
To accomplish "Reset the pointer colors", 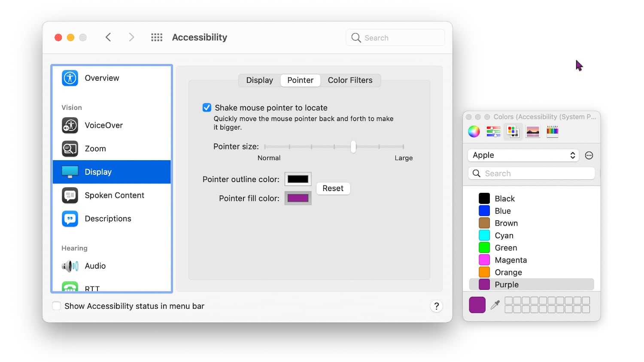I will pos(333,188).
